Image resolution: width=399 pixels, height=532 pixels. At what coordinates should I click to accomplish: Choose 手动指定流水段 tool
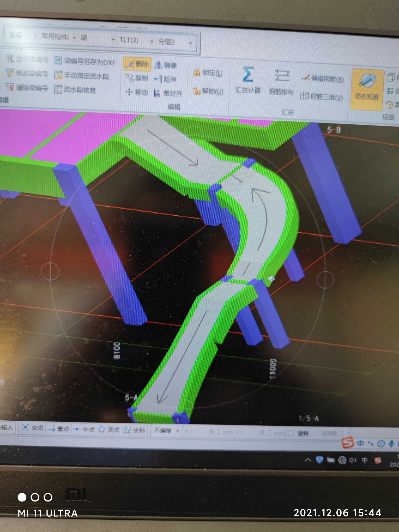coord(82,76)
